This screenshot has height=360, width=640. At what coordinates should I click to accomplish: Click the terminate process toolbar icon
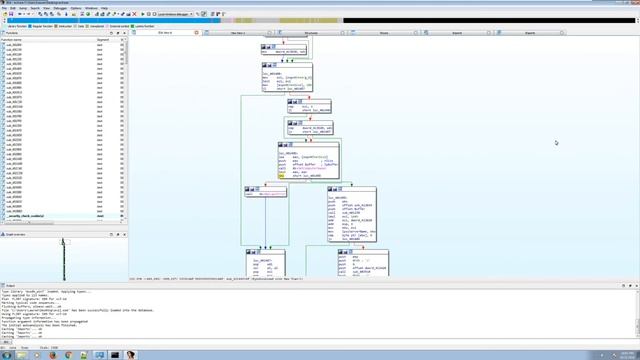[x=154, y=14]
